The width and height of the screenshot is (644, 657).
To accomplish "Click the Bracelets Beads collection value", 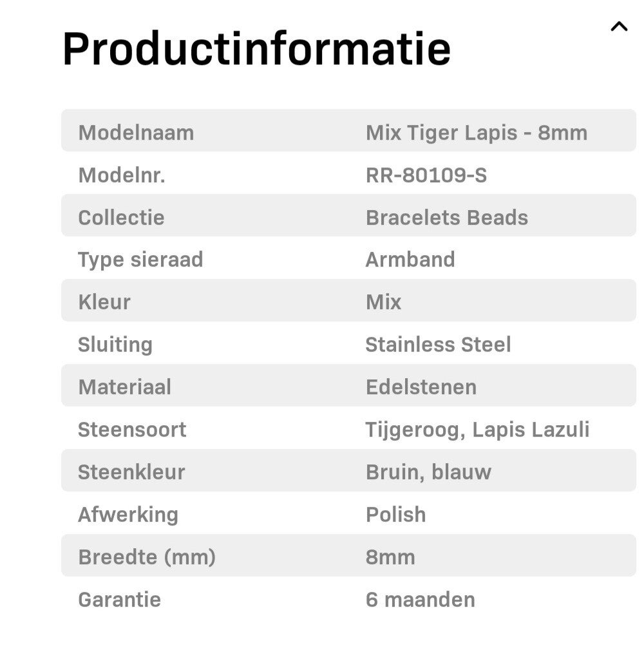I will pos(446,218).
